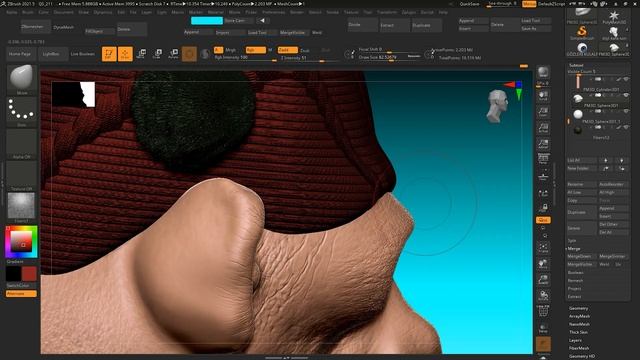Select the SimpleBrush tool icon

coord(582,33)
